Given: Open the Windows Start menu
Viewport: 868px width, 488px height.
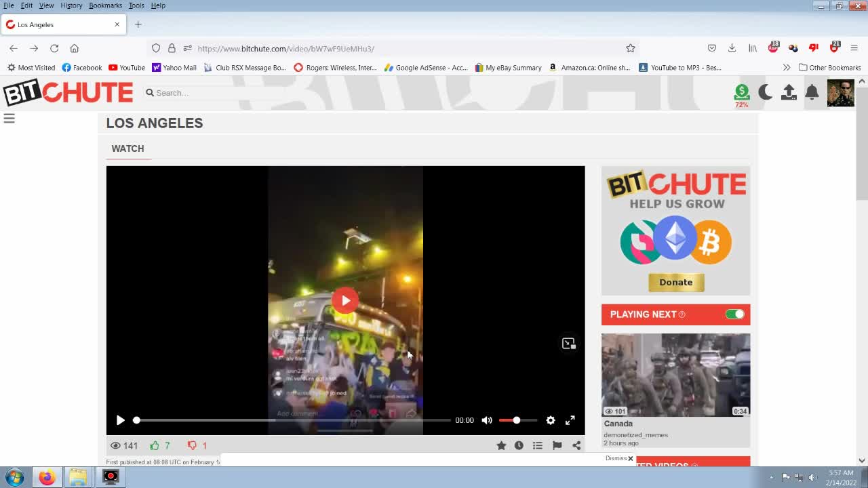Looking at the screenshot, I should 15,477.
